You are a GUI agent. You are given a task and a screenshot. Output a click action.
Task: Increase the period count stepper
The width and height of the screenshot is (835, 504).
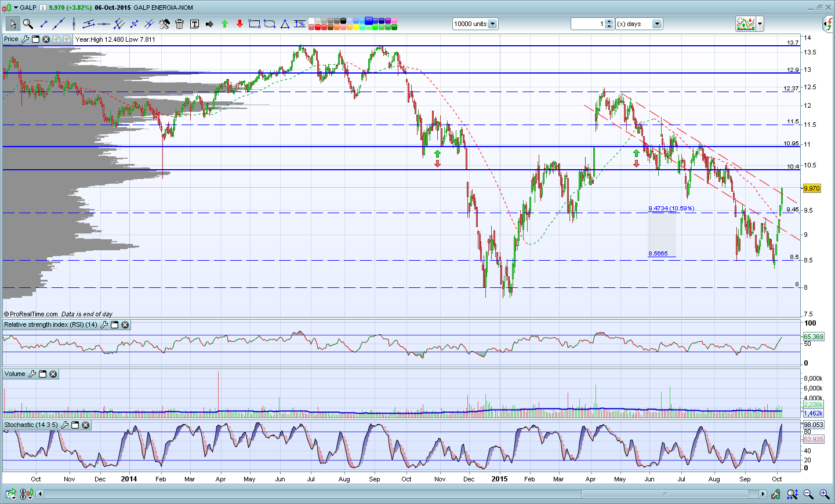(x=609, y=21)
